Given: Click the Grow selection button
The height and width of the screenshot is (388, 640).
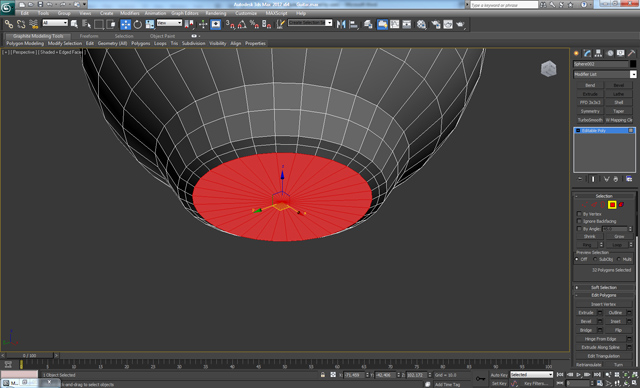Looking at the screenshot, I should pos(619,237).
